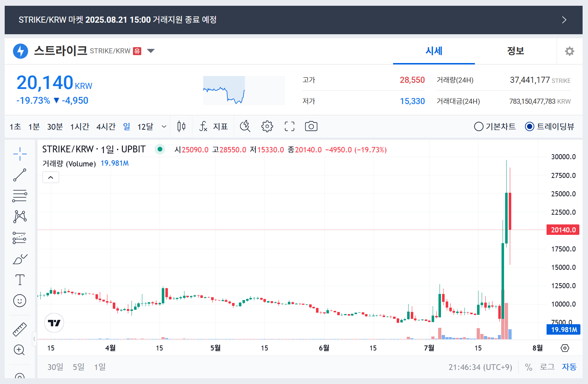Select the crosshair cursor tool
The width and height of the screenshot is (588, 384).
pyautogui.click(x=20, y=154)
